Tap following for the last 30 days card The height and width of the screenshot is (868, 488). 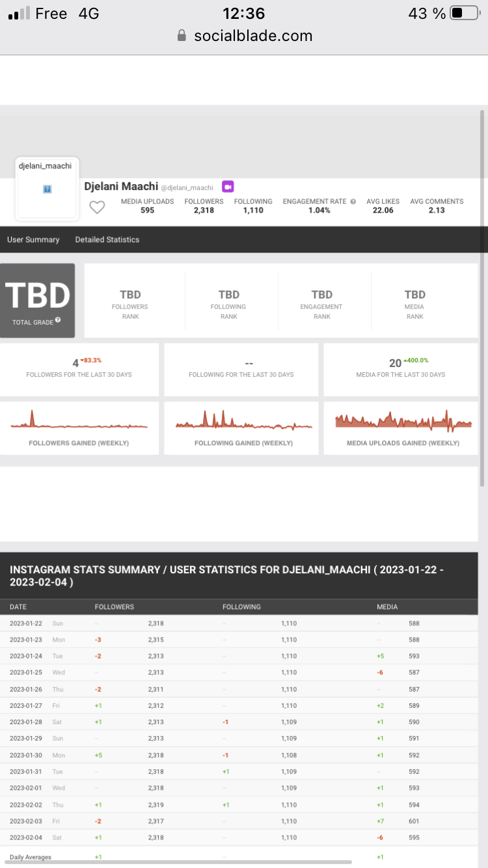coord(241,370)
